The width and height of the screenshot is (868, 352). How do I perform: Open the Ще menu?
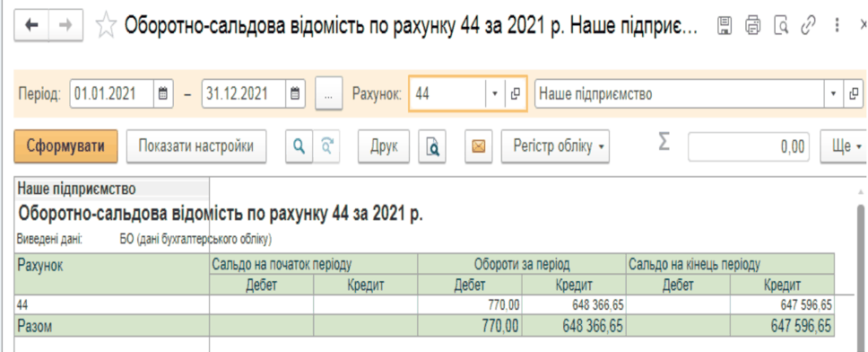(844, 147)
